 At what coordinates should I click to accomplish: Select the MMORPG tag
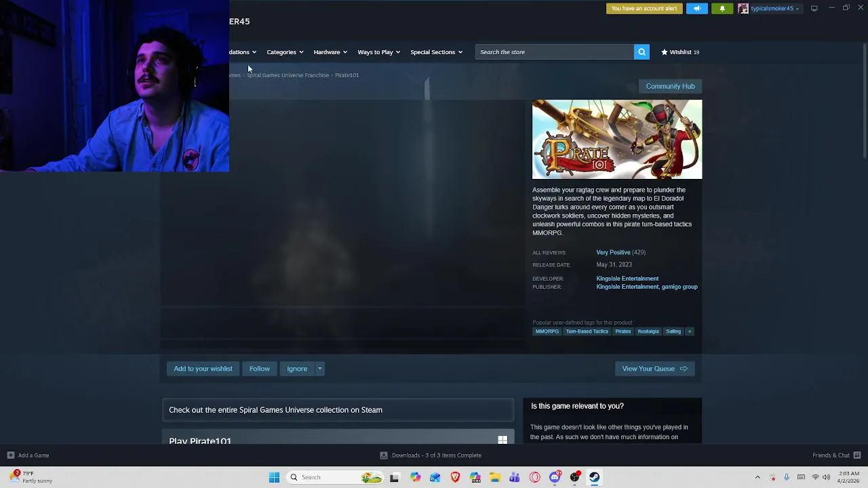547,331
